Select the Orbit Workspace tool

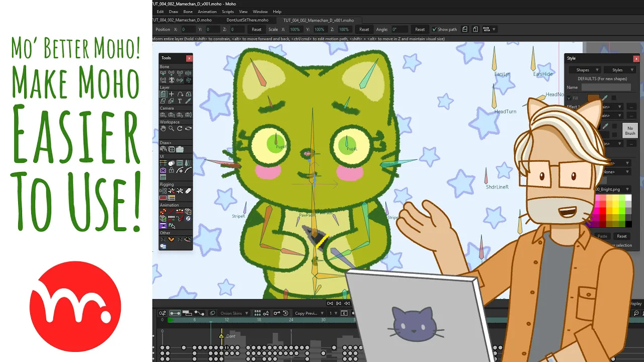(188, 128)
